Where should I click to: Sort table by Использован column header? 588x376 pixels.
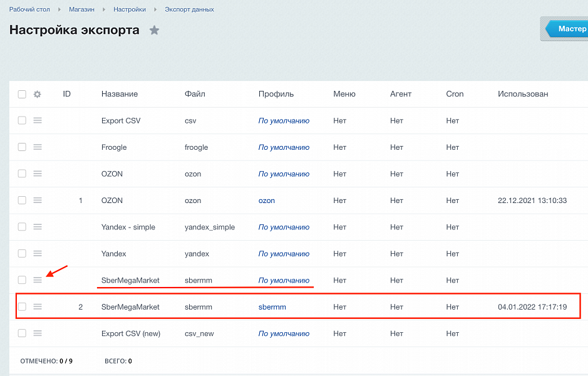[x=523, y=94]
